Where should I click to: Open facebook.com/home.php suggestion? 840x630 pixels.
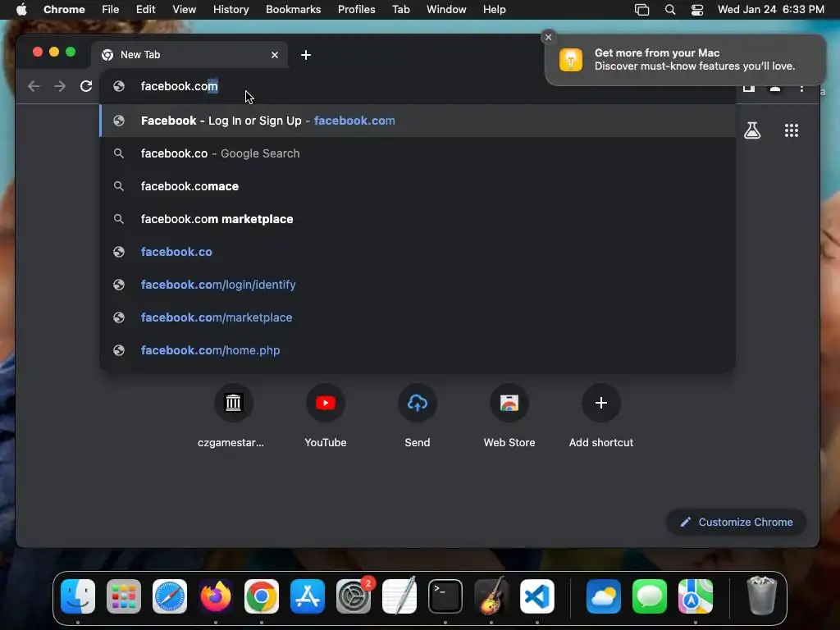coord(418,350)
